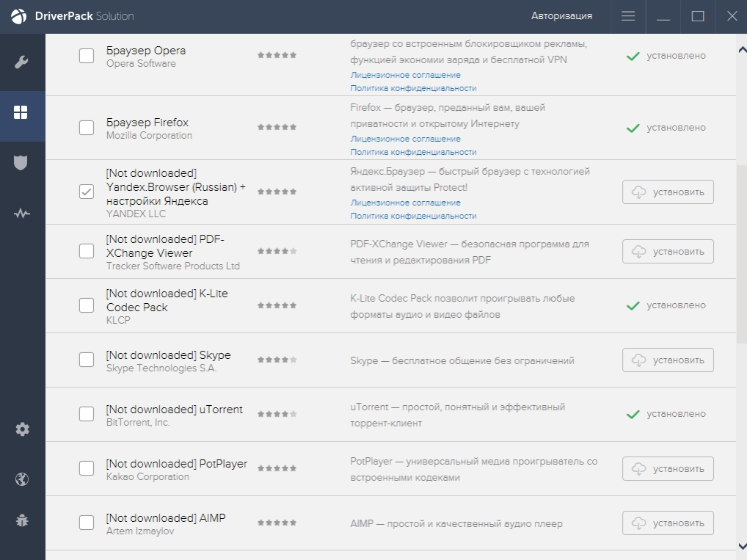747x560 pixels.
Task: Click the DriverPack Solution logo
Action: [19, 16]
